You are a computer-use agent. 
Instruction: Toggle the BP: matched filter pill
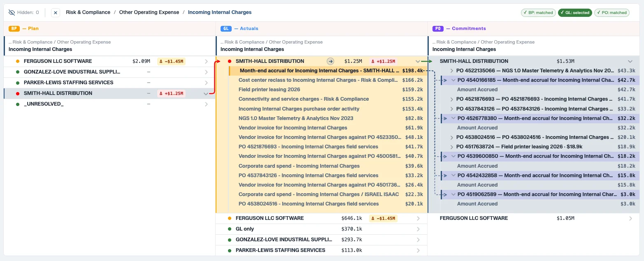pos(538,13)
